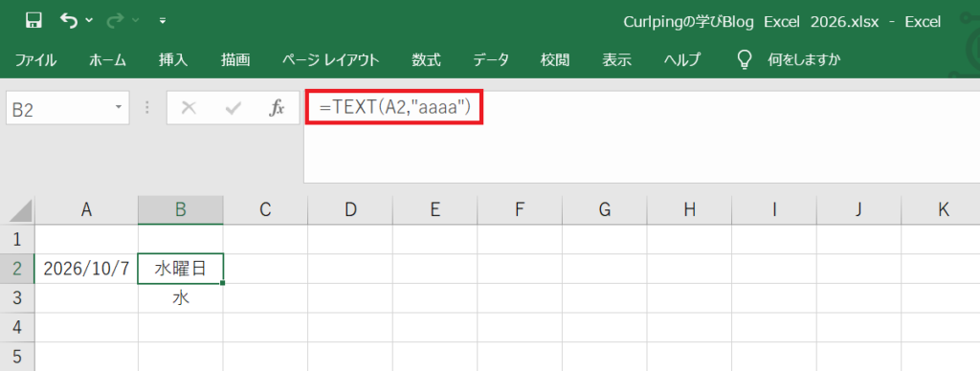Click cell containing 2026/10/7
This screenshot has width=980, height=371.
click(x=86, y=269)
